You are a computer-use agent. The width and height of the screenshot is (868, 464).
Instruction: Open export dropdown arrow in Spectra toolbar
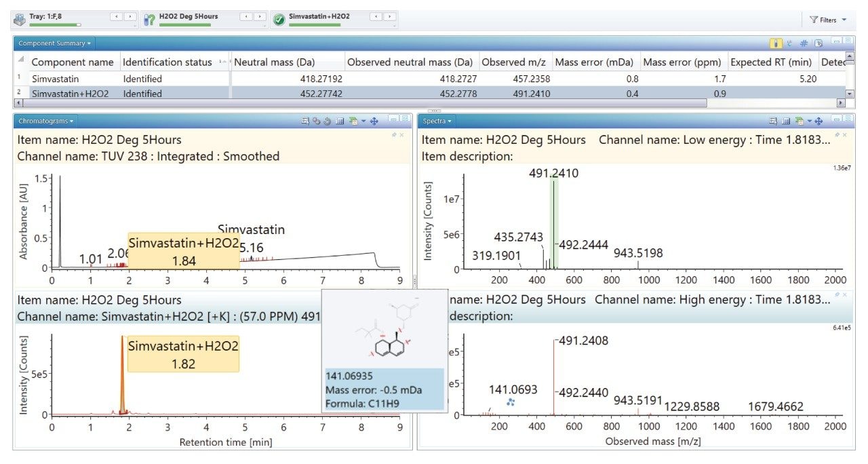(810, 121)
